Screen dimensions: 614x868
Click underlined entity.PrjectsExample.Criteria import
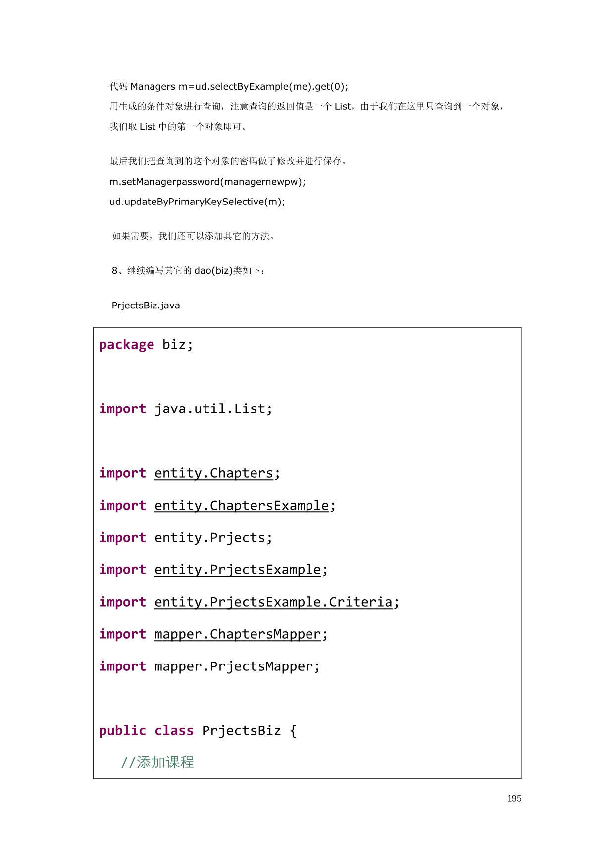point(273,602)
